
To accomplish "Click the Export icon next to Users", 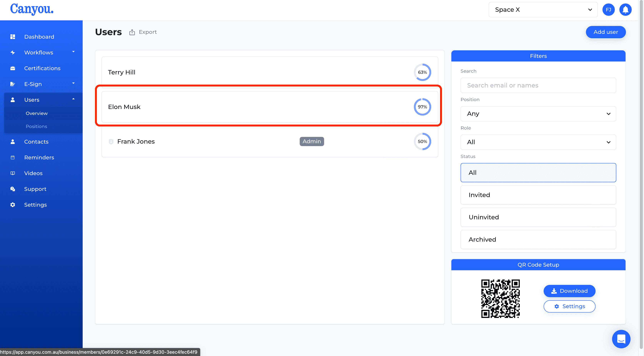I will 131,32.
